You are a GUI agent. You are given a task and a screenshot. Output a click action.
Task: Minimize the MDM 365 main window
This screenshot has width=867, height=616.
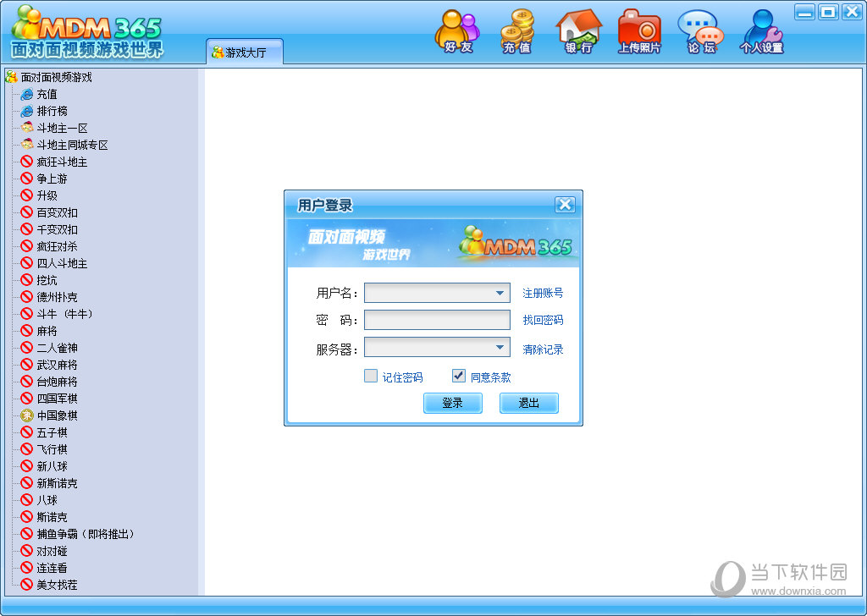tap(805, 12)
